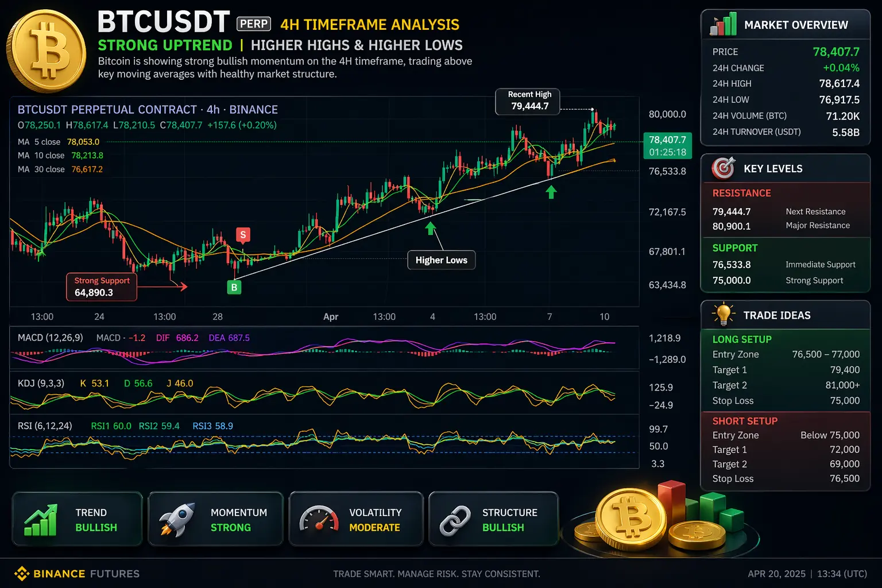The image size is (882, 588).
Task: Click the "MOMENTUM" label in the bottom cards
Action: pyautogui.click(x=239, y=513)
